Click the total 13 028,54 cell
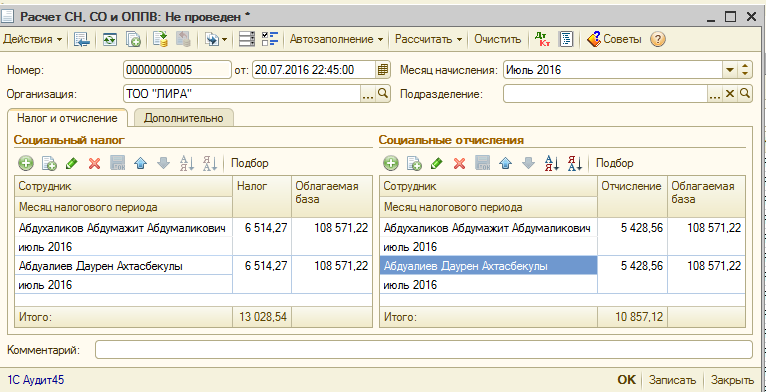The image size is (766, 392). (x=262, y=317)
